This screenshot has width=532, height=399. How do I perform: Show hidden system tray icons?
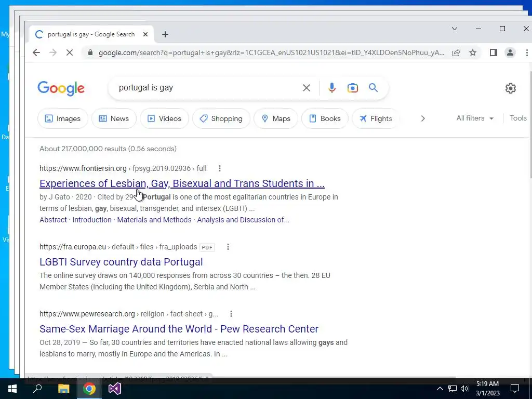[440, 389]
